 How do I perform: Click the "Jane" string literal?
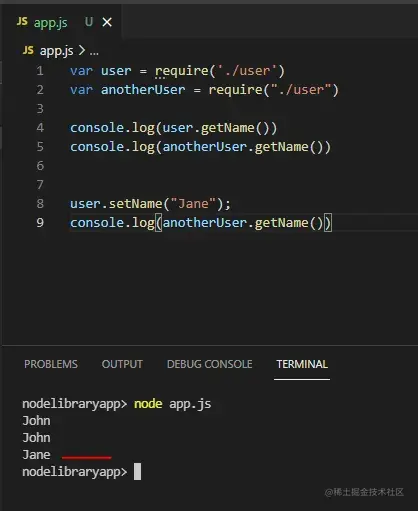(193, 204)
